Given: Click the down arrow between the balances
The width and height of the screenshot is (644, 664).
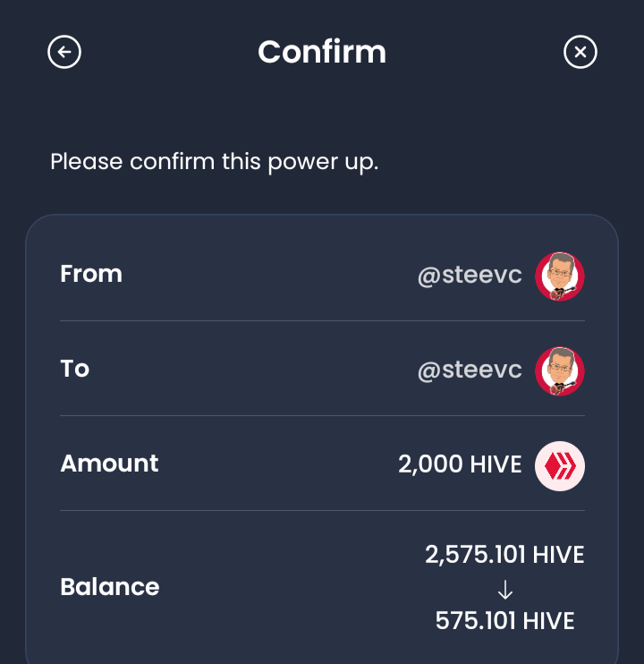Looking at the screenshot, I should tap(504, 589).
